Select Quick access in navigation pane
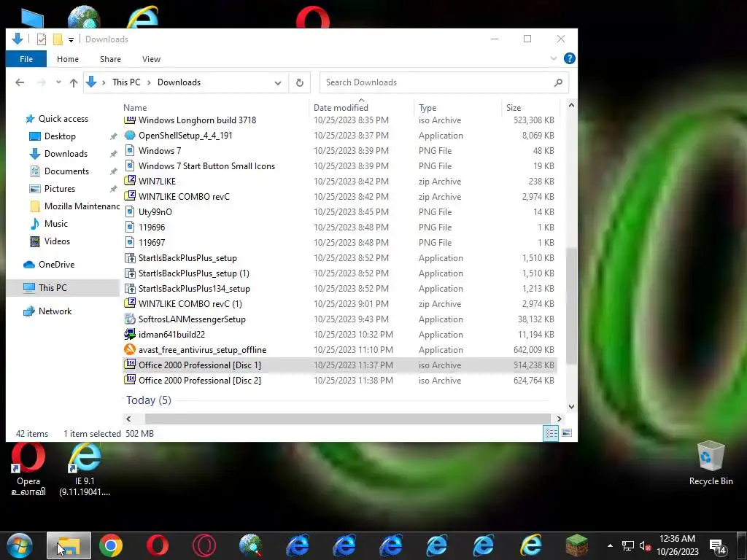747x560 pixels. tap(63, 119)
